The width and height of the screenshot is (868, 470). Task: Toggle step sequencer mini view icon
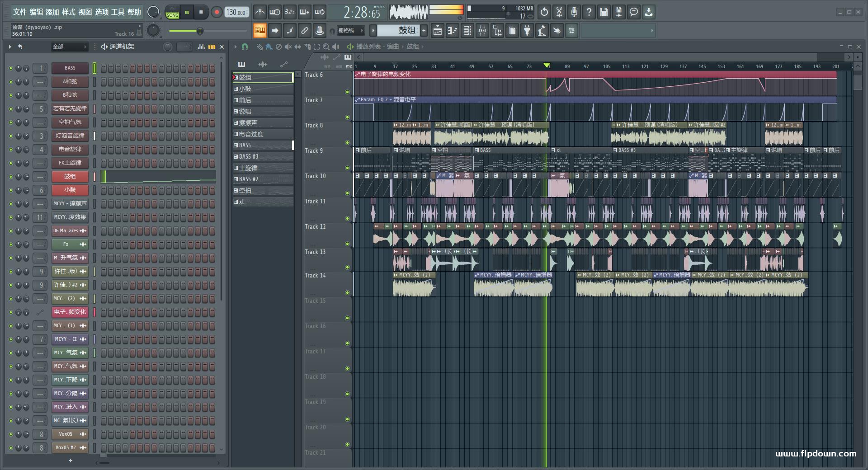(x=212, y=47)
